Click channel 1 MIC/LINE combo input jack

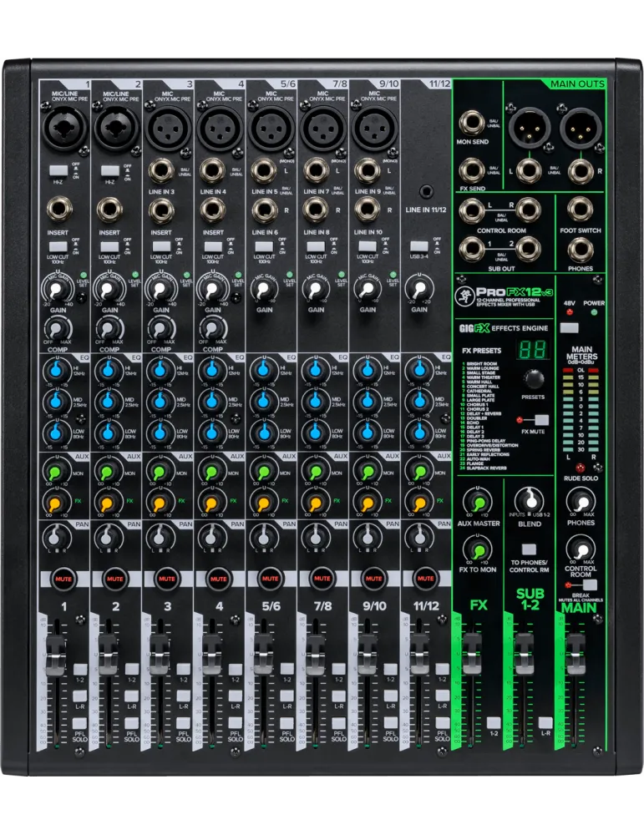coord(64,128)
